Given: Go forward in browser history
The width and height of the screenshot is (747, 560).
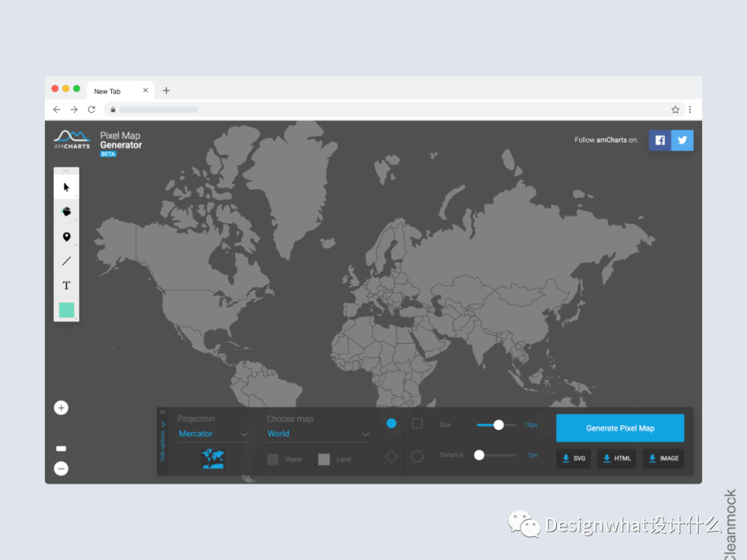Looking at the screenshot, I should (74, 109).
